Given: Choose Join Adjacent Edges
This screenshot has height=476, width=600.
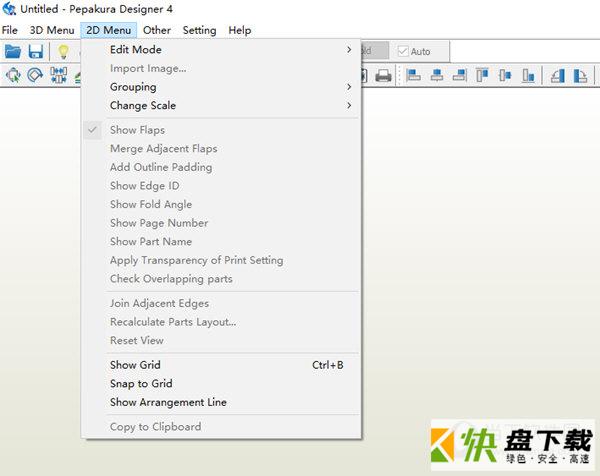Looking at the screenshot, I should [221, 303].
